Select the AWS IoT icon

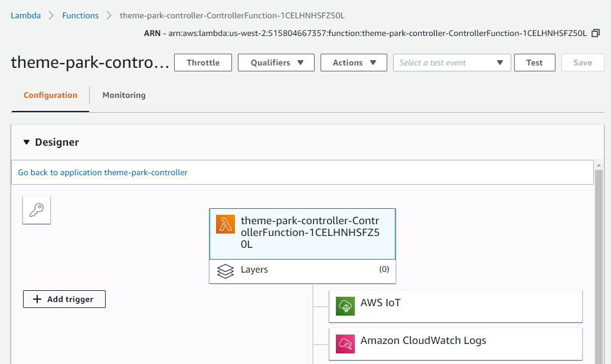click(x=345, y=306)
